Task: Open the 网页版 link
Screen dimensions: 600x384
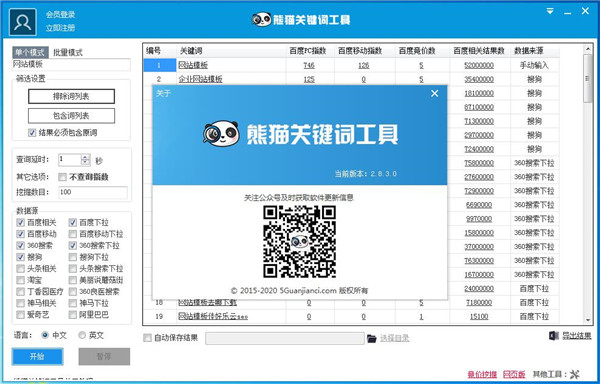Action: click(x=514, y=374)
